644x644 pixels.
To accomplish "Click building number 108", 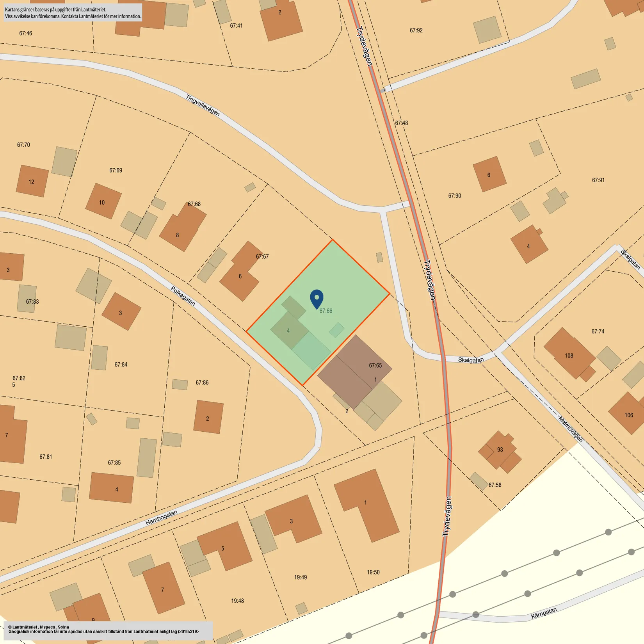I will pos(569,356).
